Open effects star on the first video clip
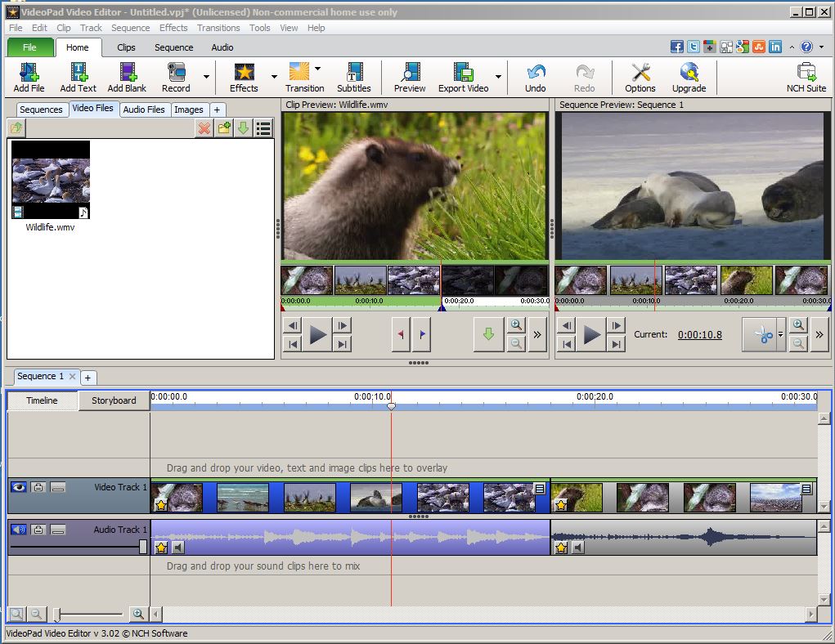 click(161, 504)
